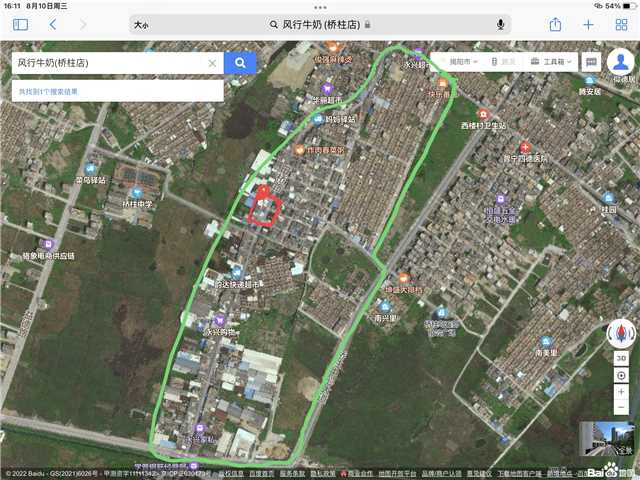Clear the search box text
This screenshot has width=640, height=480.
click(212, 63)
